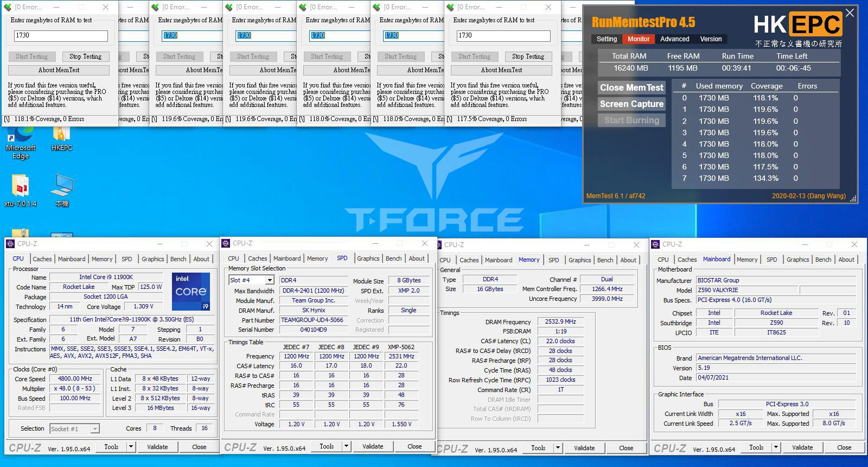
Task: Open the Microsoft Edge desktop shortcut
Action: click(20, 142)
